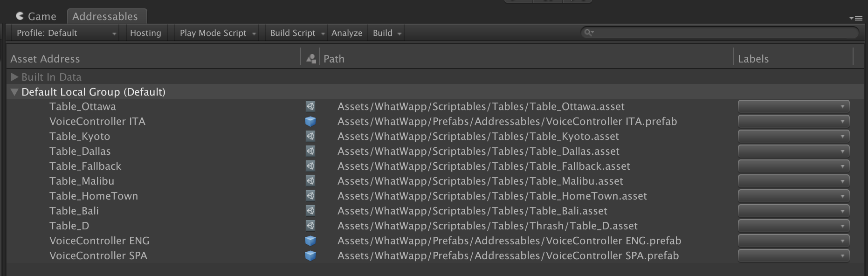Click the prefab cube icon for VoiceController ENG
Viewport: 868px width, 276px height.
tap(310, 241)
